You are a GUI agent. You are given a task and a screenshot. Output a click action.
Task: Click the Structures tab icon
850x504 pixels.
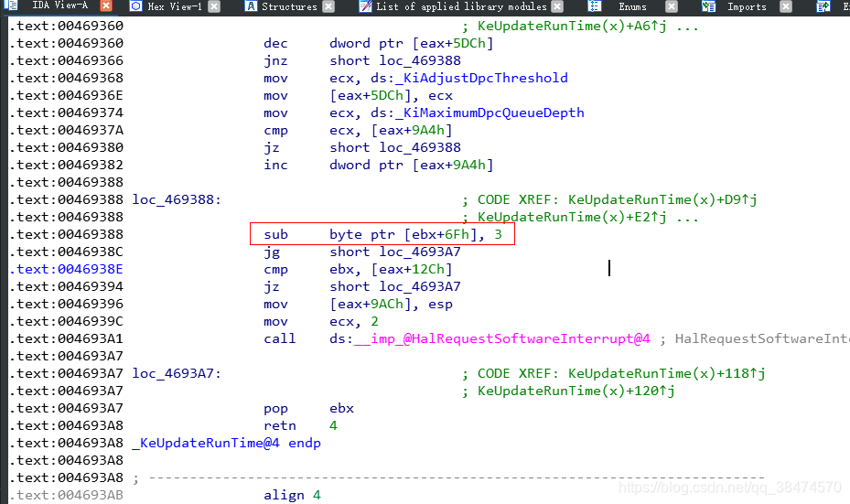(251, 6)
